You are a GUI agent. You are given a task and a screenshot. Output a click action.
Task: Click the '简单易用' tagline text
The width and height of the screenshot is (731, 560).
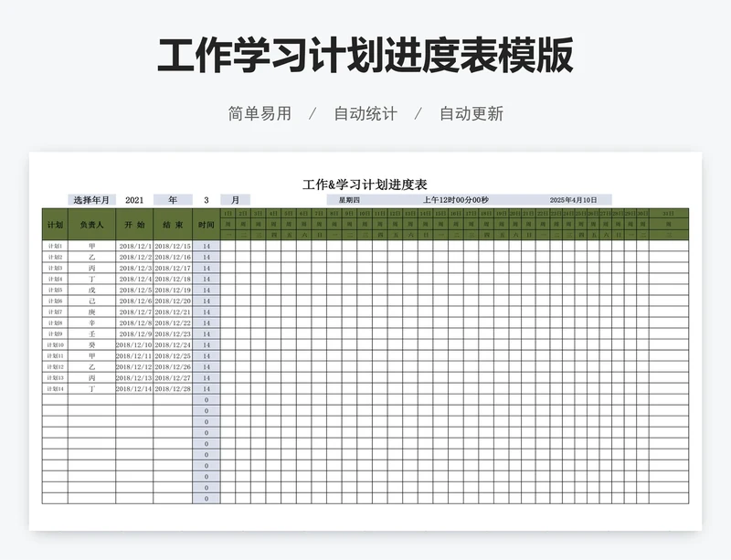pyautogui.click(x=260, y=114)
